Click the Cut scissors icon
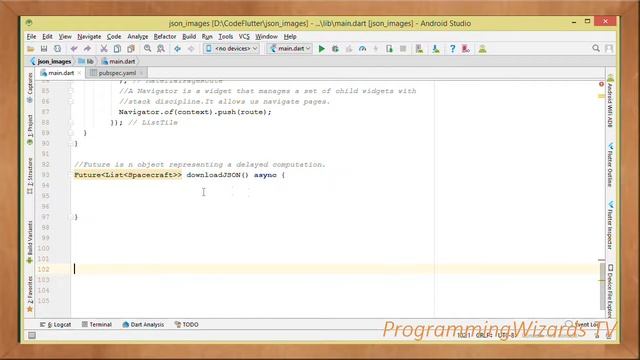The width and height of the screenshot is (640, 360). coord(104,49)
